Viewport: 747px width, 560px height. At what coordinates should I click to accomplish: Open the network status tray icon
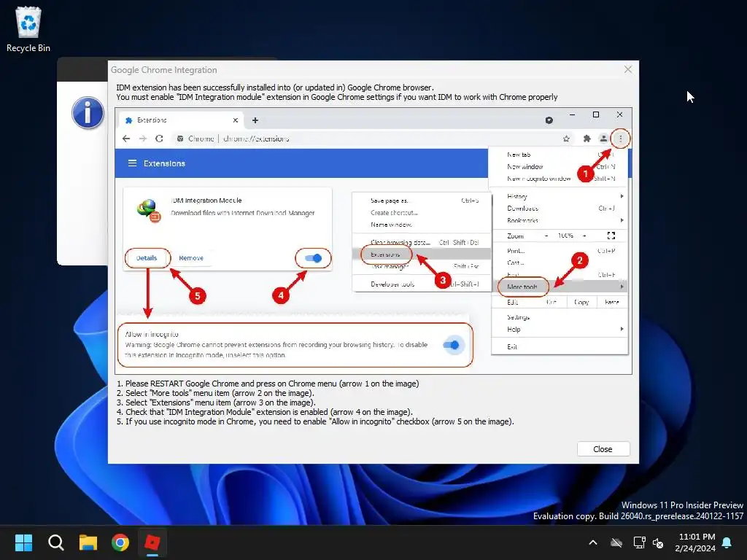click(639, 542)
